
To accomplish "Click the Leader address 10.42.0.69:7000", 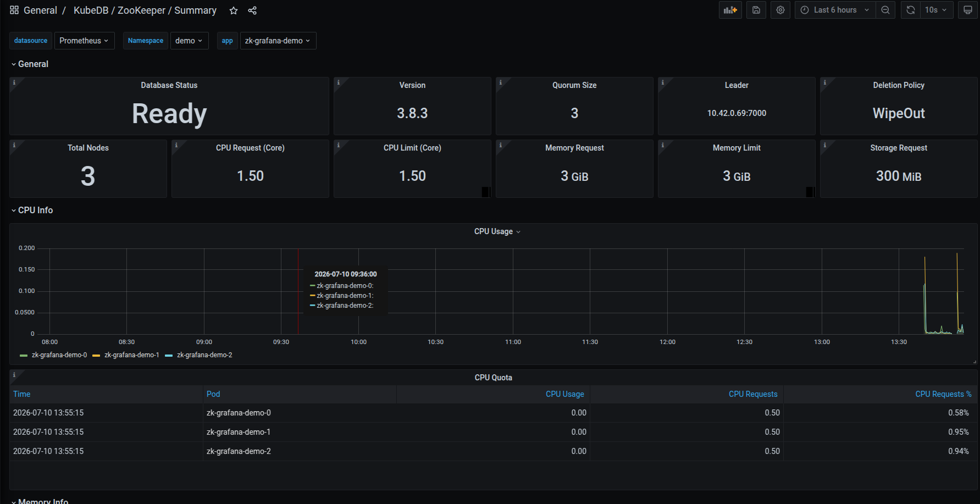I will [x=737, y=113].
